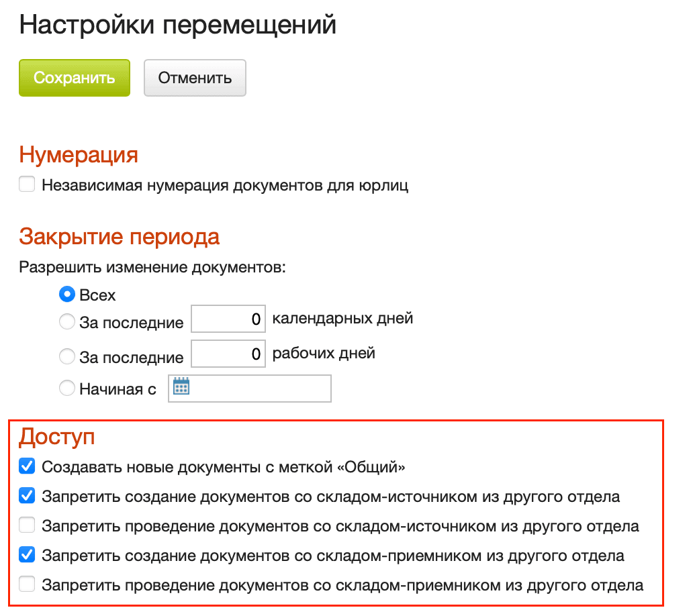The image size is (693, 616).
Task: Enable independent document numbering for legal entities
Action: pyautogui.click(x=26, y=184)
